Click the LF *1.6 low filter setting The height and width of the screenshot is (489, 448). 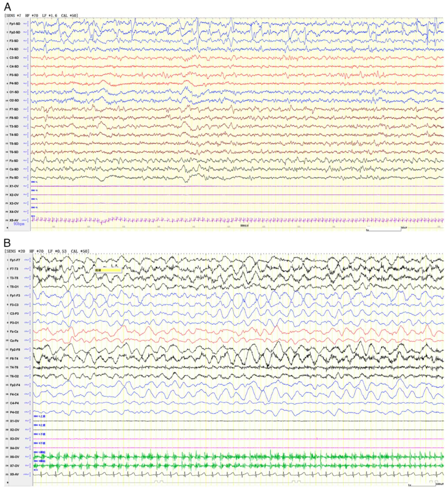[x=49, y=16]
